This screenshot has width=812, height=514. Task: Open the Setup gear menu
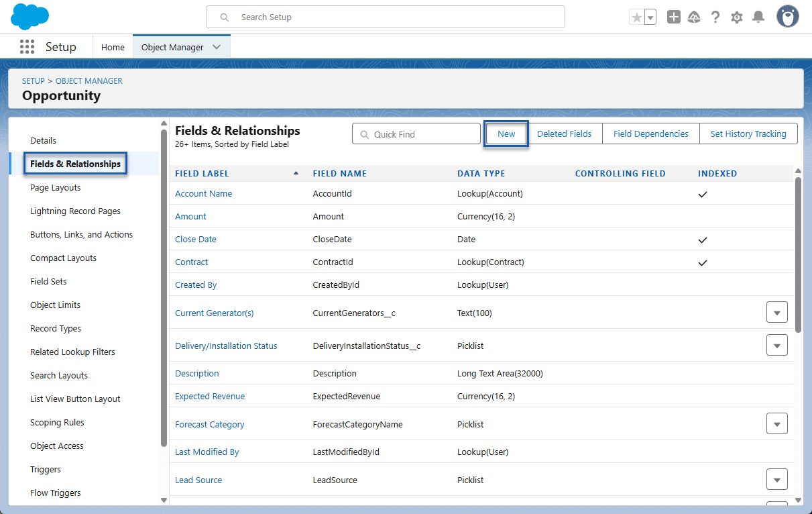737,17
